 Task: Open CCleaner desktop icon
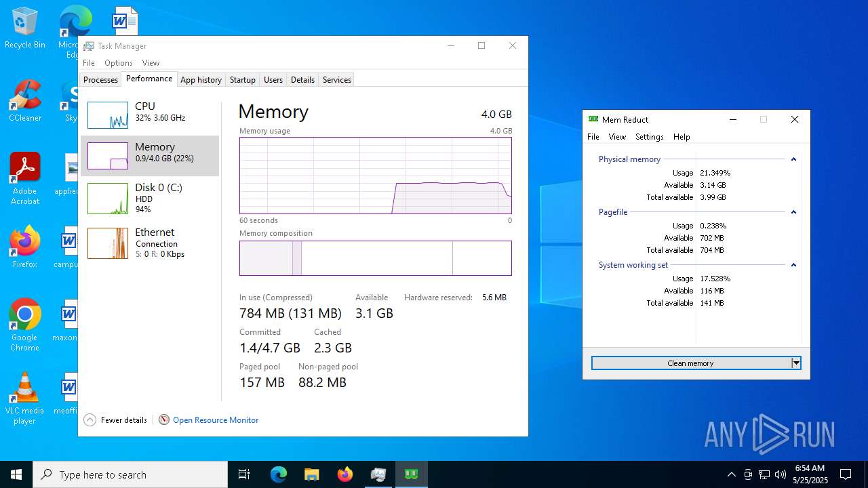[25, 101]
